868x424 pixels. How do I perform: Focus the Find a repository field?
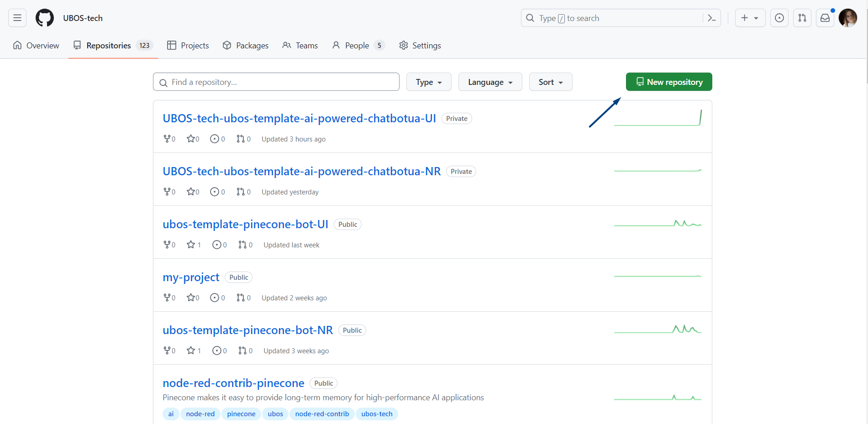(x=276, y=82)
